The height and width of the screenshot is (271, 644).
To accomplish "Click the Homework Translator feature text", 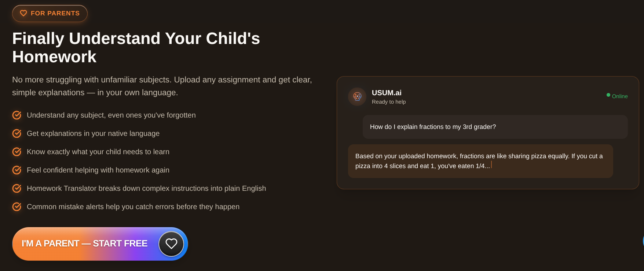I will pyautogui.click(x=146, y=188).
